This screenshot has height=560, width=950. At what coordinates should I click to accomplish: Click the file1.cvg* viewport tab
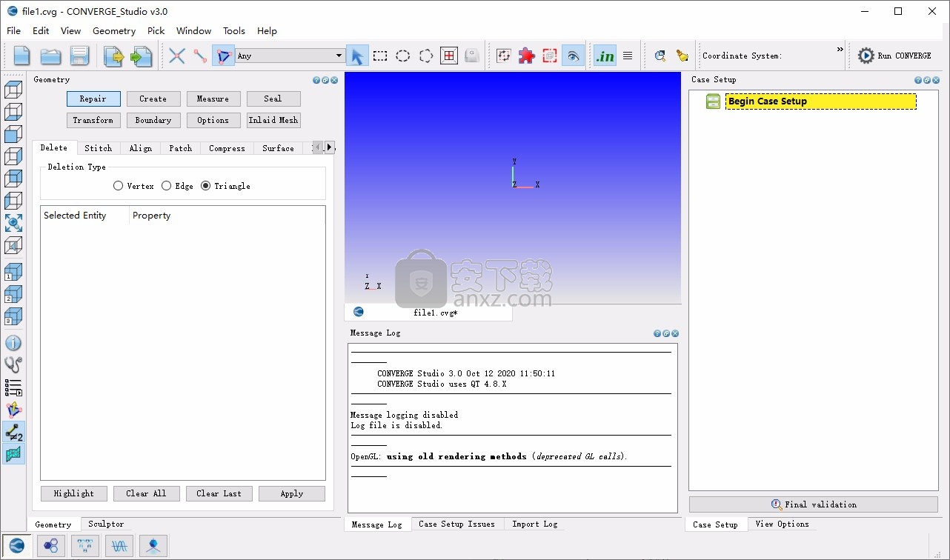[428, 313]
